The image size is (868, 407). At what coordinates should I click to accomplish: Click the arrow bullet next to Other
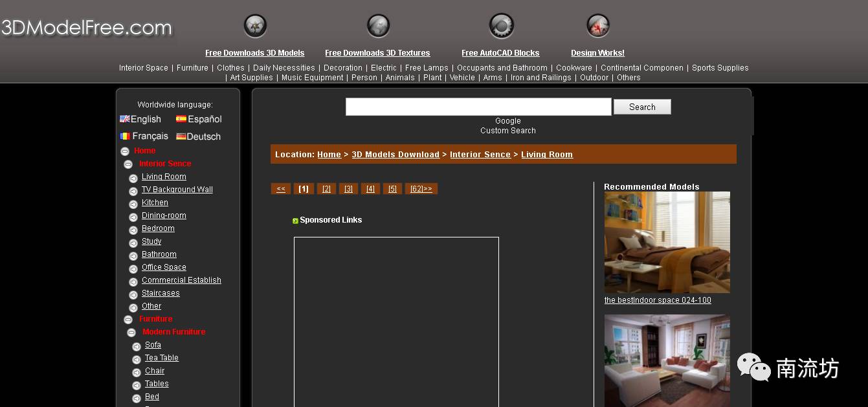tap(133, 307)
